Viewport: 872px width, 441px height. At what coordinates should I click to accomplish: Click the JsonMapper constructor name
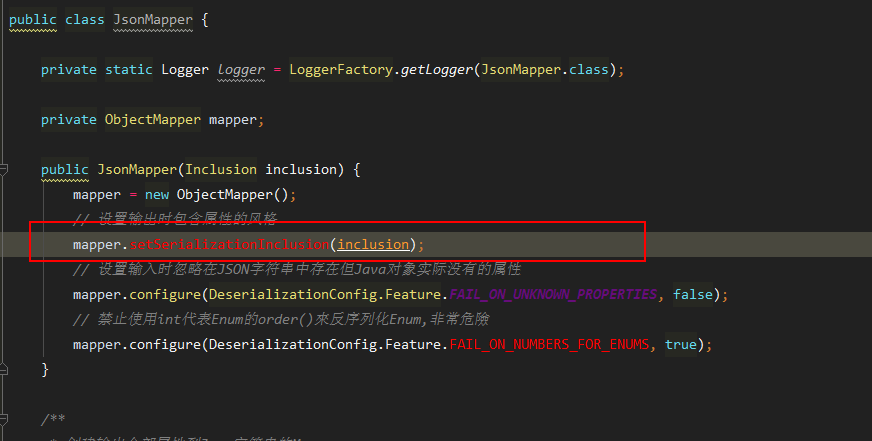pos(137,170)
